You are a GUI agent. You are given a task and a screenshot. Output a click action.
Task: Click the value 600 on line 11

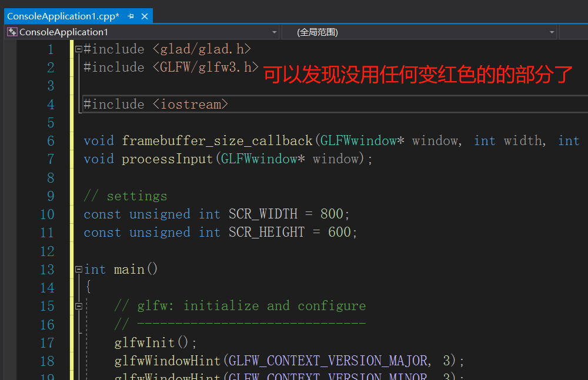tap(339, 233)
